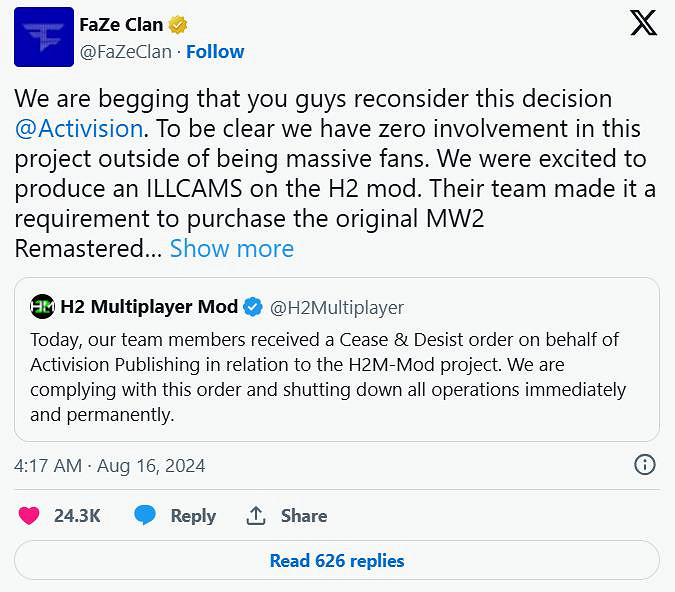Open the X logo link
This screenshot has width=675, height=592.
pos(643,24)
